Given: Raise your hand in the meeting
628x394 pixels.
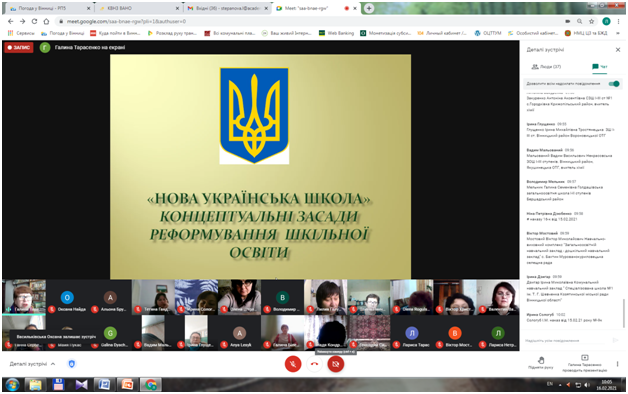Looking at the screenshot, I should click(x=541, y=362).
